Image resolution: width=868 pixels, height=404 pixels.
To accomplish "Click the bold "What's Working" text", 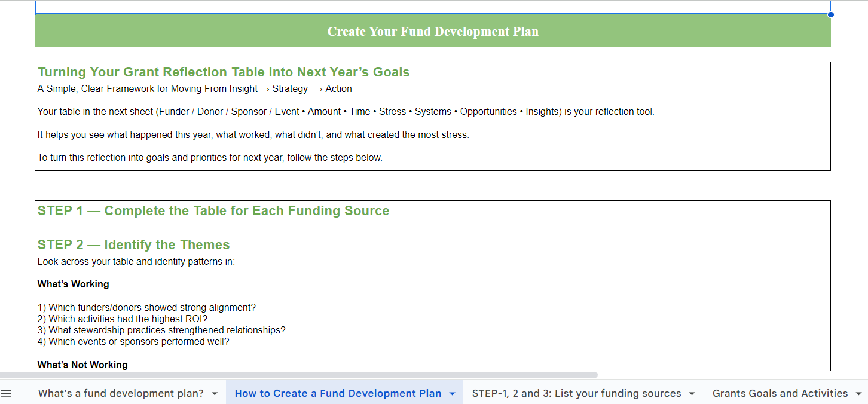I will [x=73, y=284].
